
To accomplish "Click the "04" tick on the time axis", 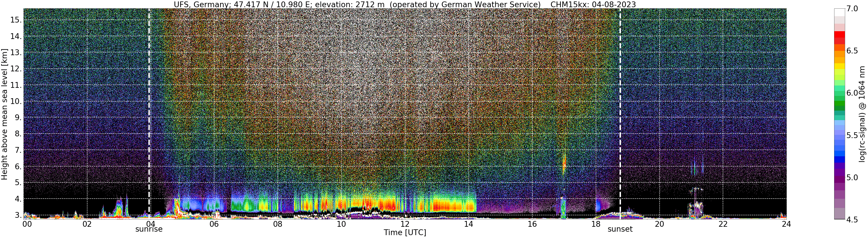I will coord(150,224).
